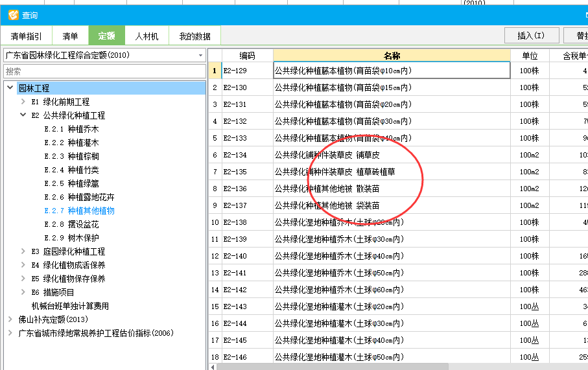Select tree item E.2.3 种植棕榈
The height and width of the screenshot is (370, 588).
[x=71, y=156]
